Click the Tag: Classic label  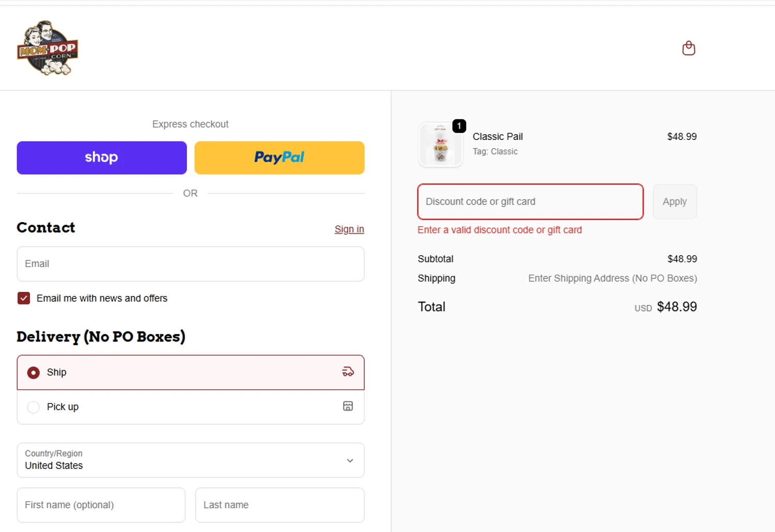(495, 151)
